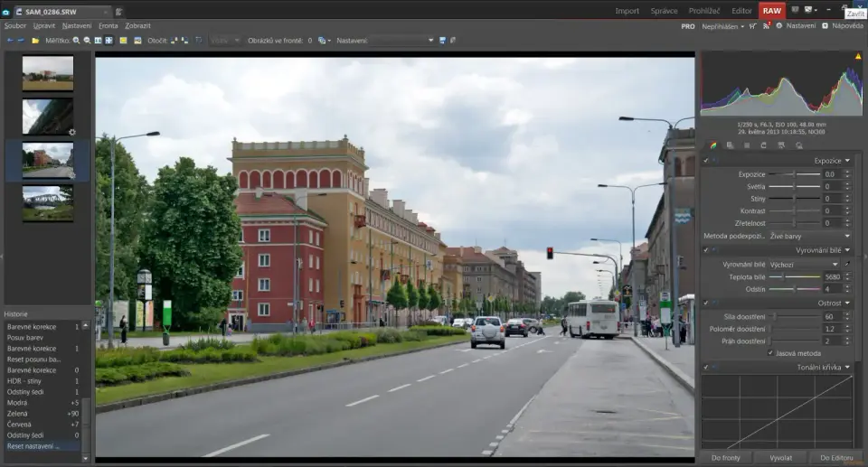
Task: Click the shopping cart icon
Action: 751,26
